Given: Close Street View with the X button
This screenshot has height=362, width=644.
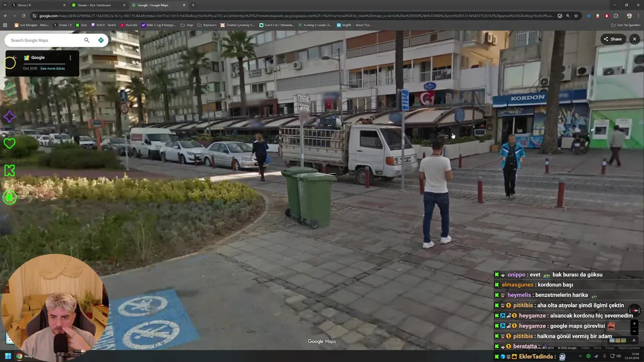Looking at the screenshot, I should click(634, 39).
